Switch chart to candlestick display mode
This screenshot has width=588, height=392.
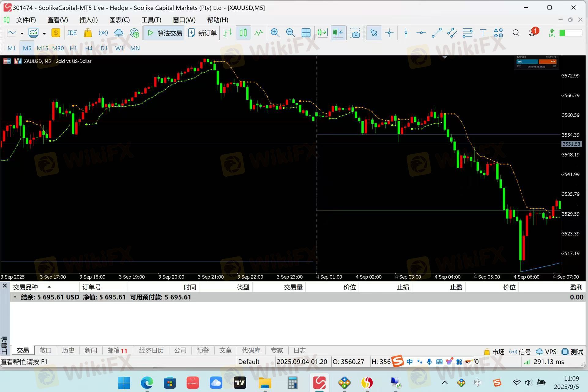[x=243, y=33]
